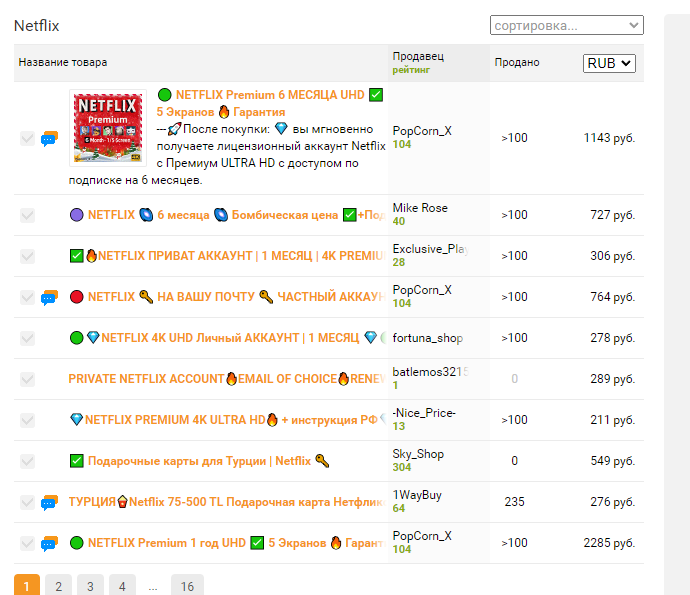Image resolution: width=690 pixels, height=595 pixels.
Task: Jump to last page 16
Action: (187, 586)
